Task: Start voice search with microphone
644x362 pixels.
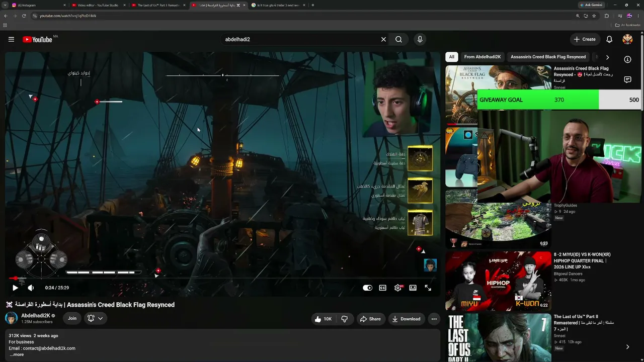Action: 420,39
